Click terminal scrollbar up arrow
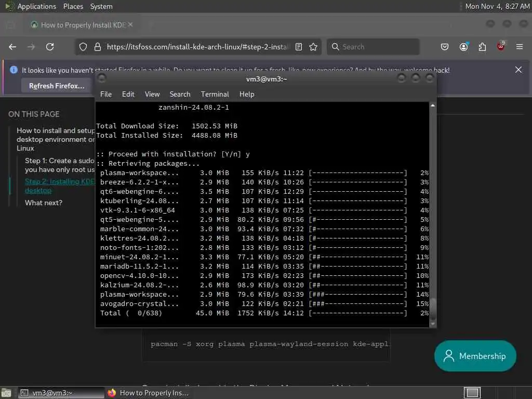 pyautogui.click(x=433, y=105)
